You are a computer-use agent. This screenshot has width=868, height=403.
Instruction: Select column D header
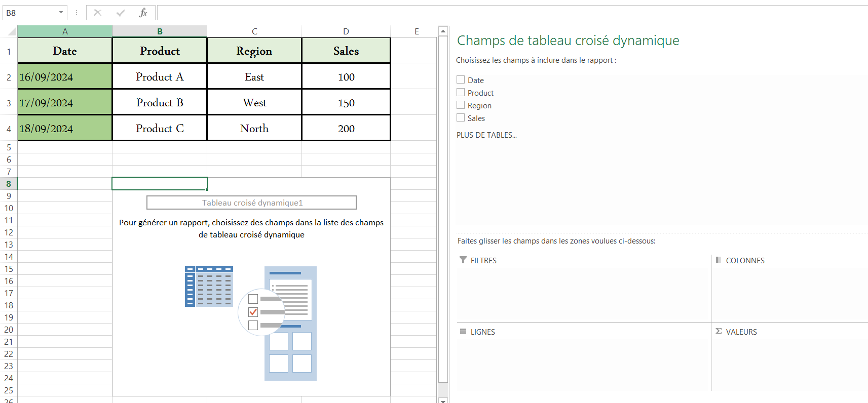pyautogui.click(x=346, y=31)
